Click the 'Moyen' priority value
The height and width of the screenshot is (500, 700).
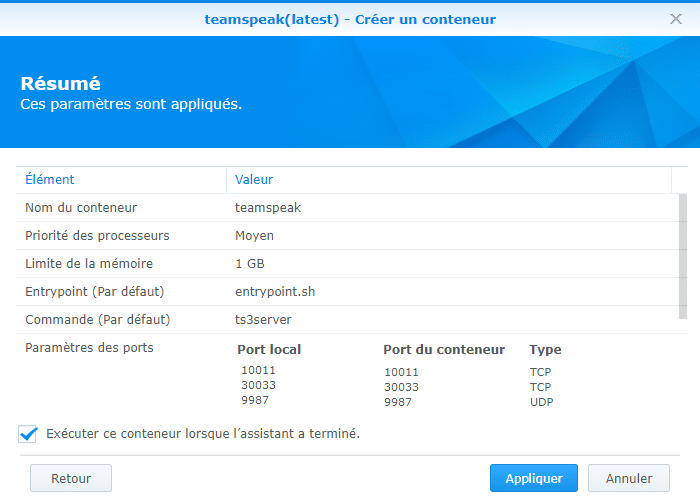tap(254, 236)
